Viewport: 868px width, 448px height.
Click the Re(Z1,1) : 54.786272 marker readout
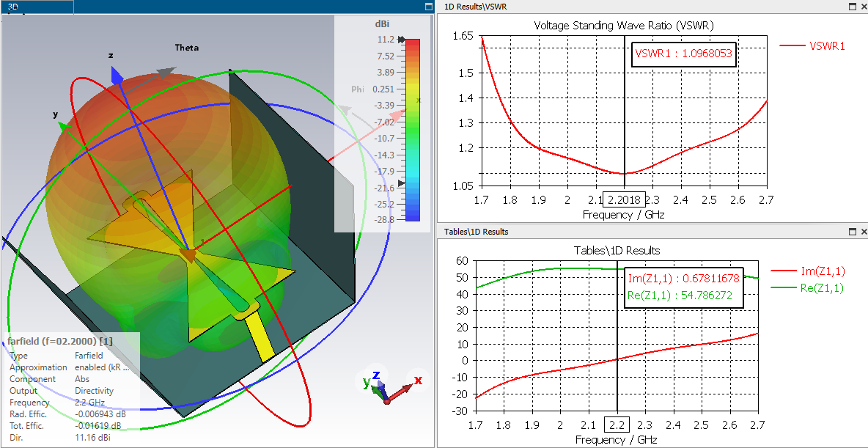click(x=680, y=296)
